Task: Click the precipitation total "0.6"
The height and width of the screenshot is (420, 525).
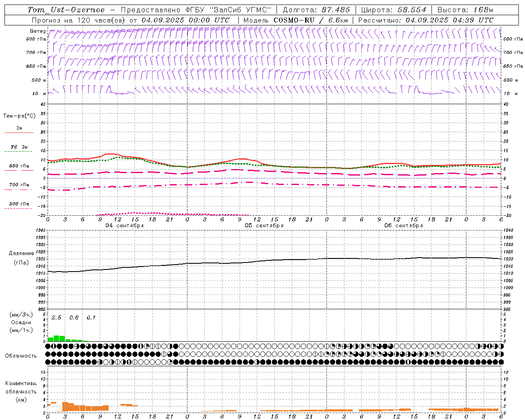Action: (74, 317)
